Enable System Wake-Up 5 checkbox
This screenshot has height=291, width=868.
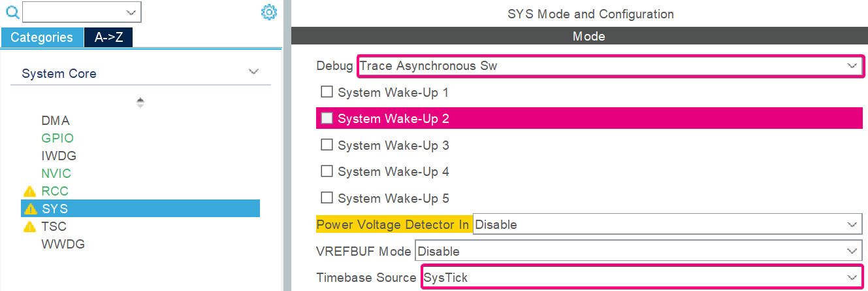click(327, 197)
